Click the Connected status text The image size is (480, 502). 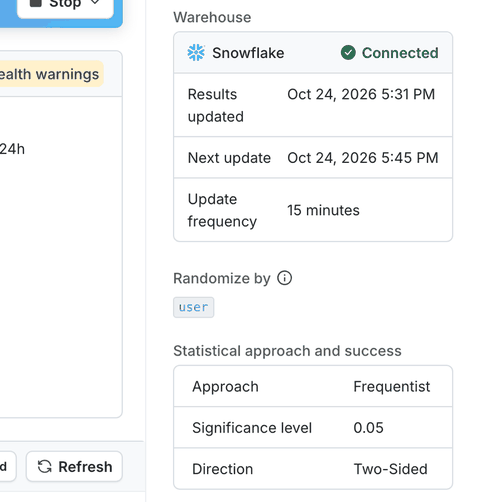(x=400, y=53)
